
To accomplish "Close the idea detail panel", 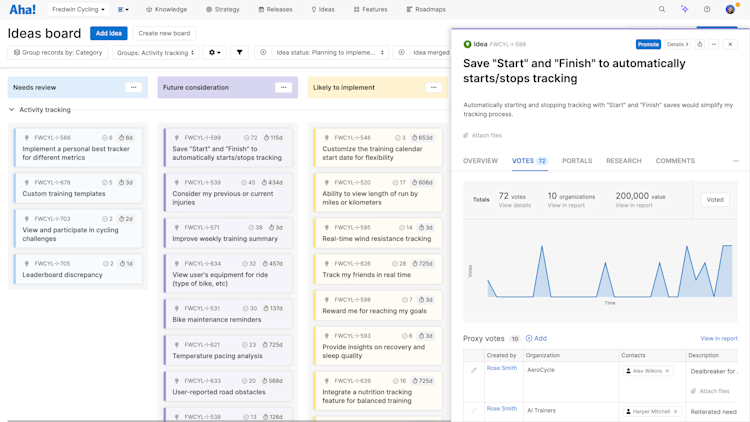I will click(730, 44).
